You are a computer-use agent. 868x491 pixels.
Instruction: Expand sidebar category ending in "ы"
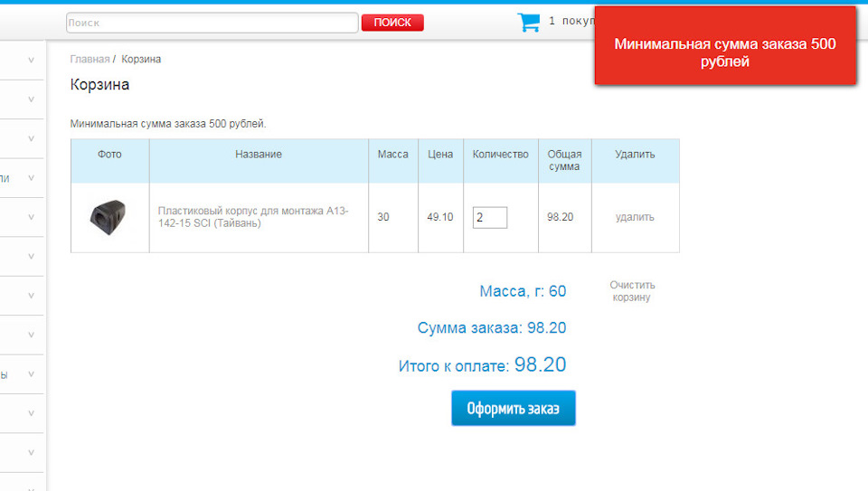coord(31,374)
